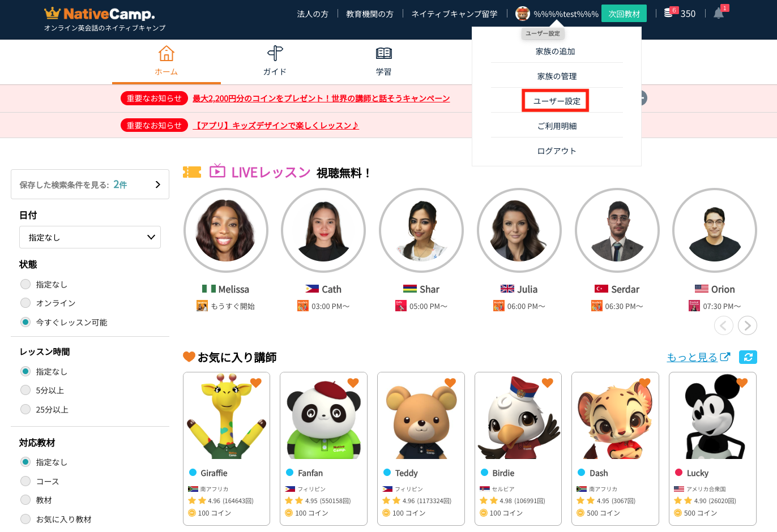777x532 pixels.
Task: Switch to the ガイド tab
Action: point(275,61)
